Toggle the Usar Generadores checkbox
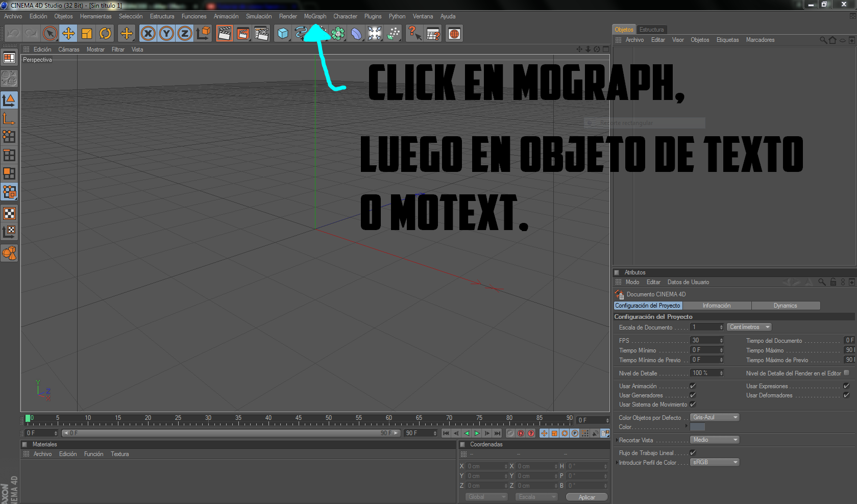857x504 pixels. coord(693,395)
